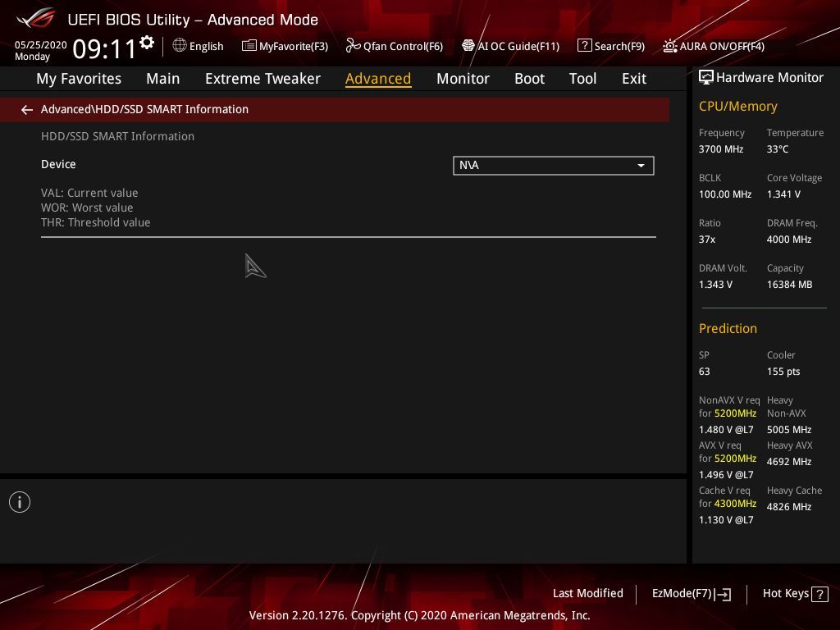Image resolution: width=840 pixels, height=630 pixels.
Task: Click the 3700 MHz frequency value
Action: 720,149
